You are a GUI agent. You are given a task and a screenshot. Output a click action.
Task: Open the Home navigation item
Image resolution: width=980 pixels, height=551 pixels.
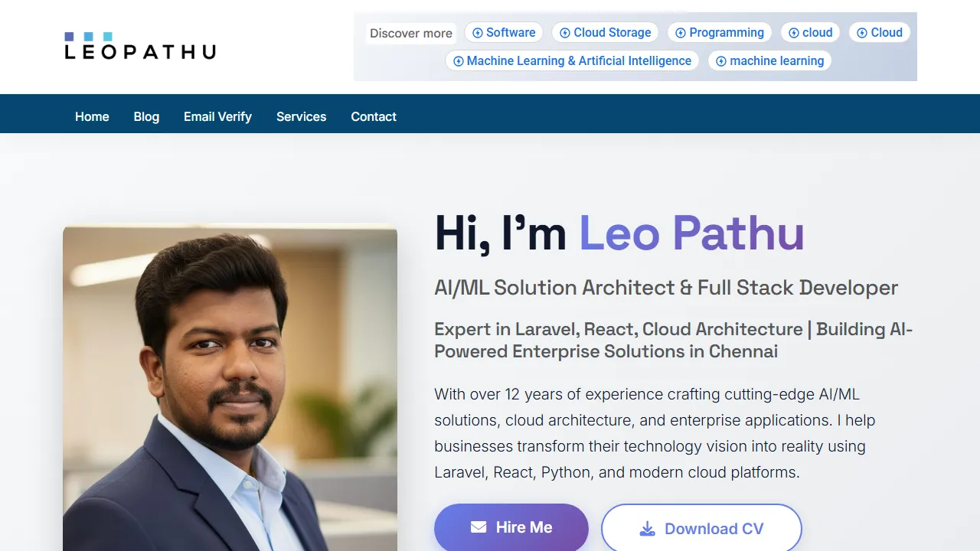[92, 116]
